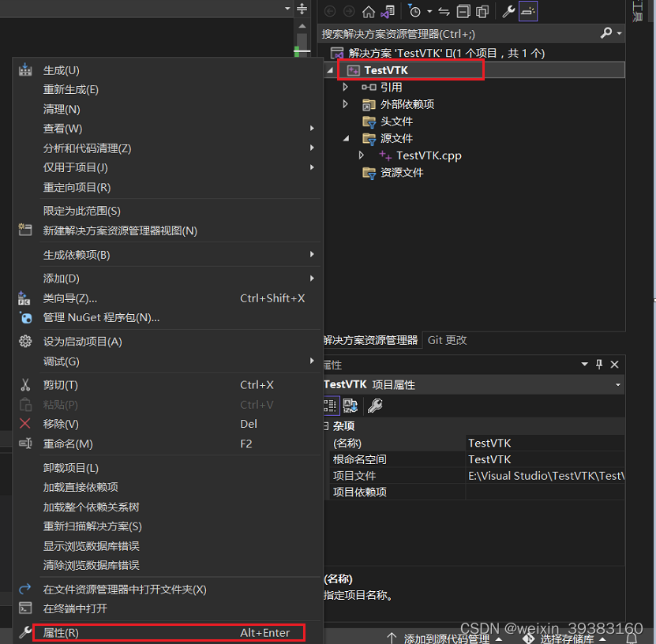This screenshot has width=656, height=644.
Task: Click the editor scrollbar up arrow
Action: click(x=302, y=26)
